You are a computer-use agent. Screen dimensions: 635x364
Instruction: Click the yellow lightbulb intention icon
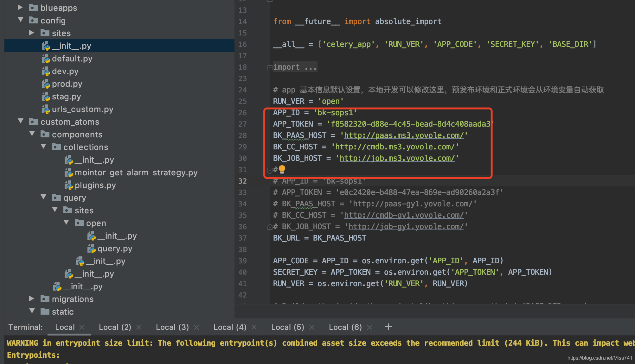[282, 170]
